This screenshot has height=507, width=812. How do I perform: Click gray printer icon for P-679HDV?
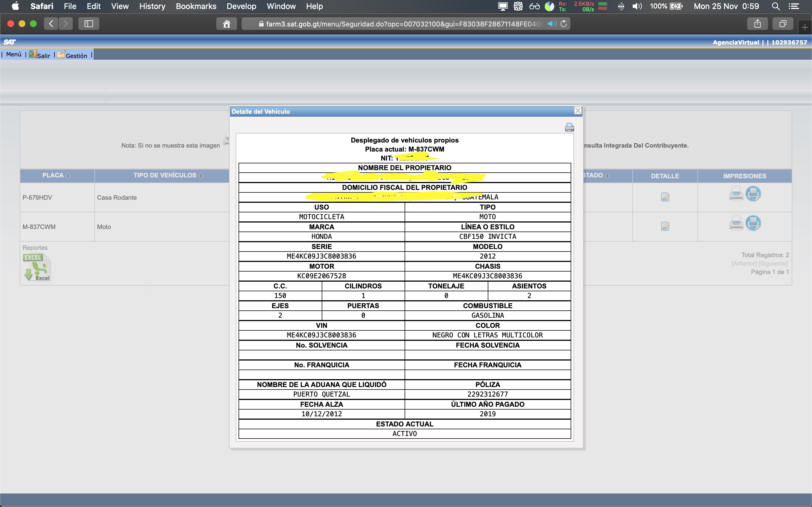pos(736,194)
